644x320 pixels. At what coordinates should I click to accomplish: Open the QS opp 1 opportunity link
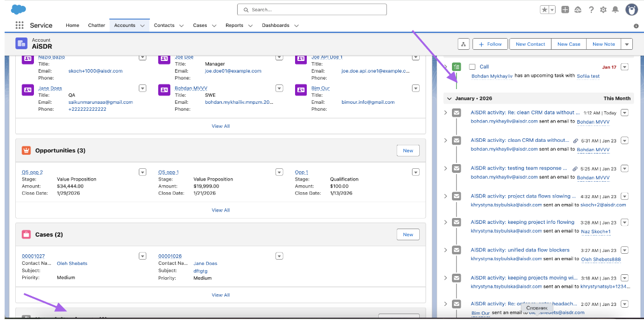(169, 172)
